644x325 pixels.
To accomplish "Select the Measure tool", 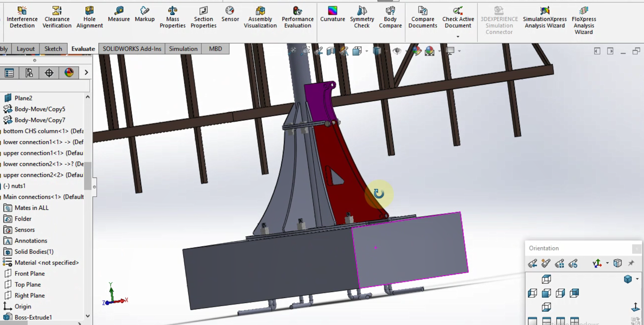I will (x=119, y=14).
